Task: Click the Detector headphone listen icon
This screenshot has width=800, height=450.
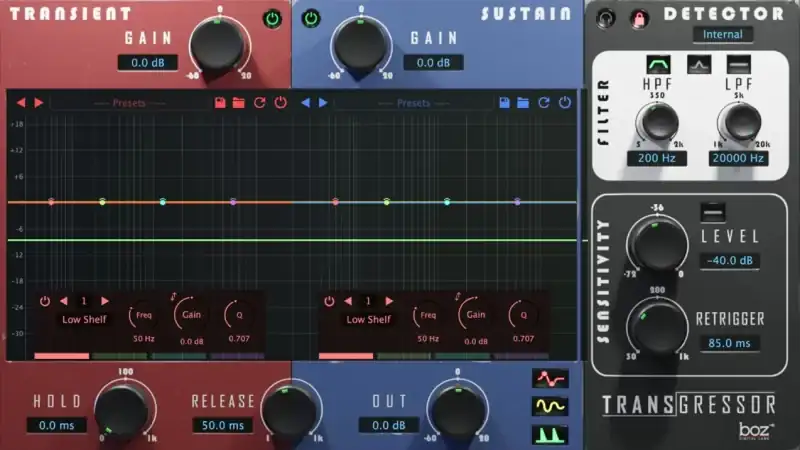Action: click(605, 19)
